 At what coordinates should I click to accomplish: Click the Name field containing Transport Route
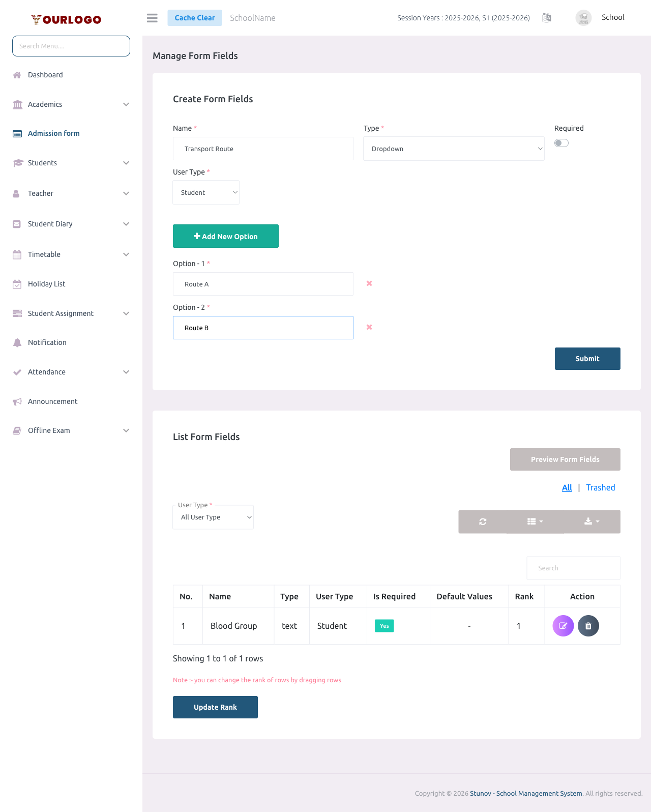pos(263,149)
